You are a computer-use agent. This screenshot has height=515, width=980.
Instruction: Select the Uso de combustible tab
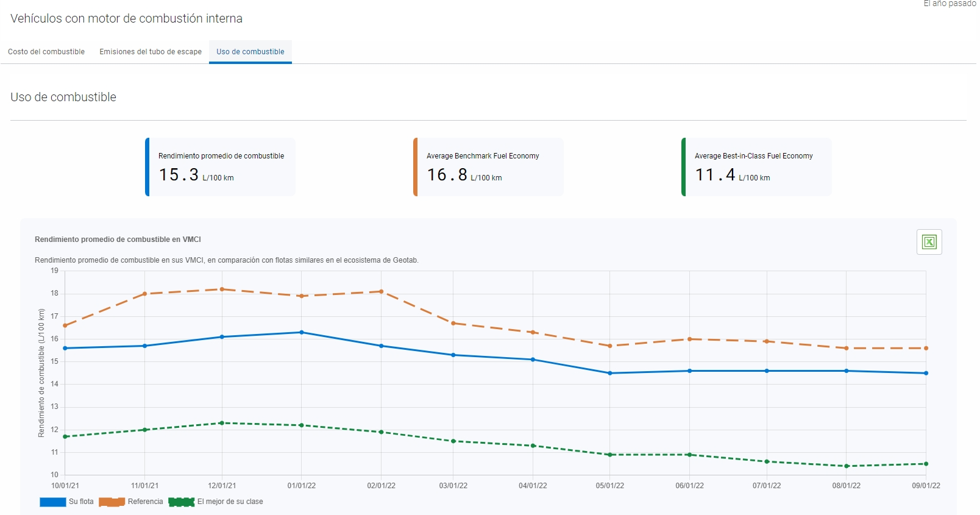click(x=250, y=52)
